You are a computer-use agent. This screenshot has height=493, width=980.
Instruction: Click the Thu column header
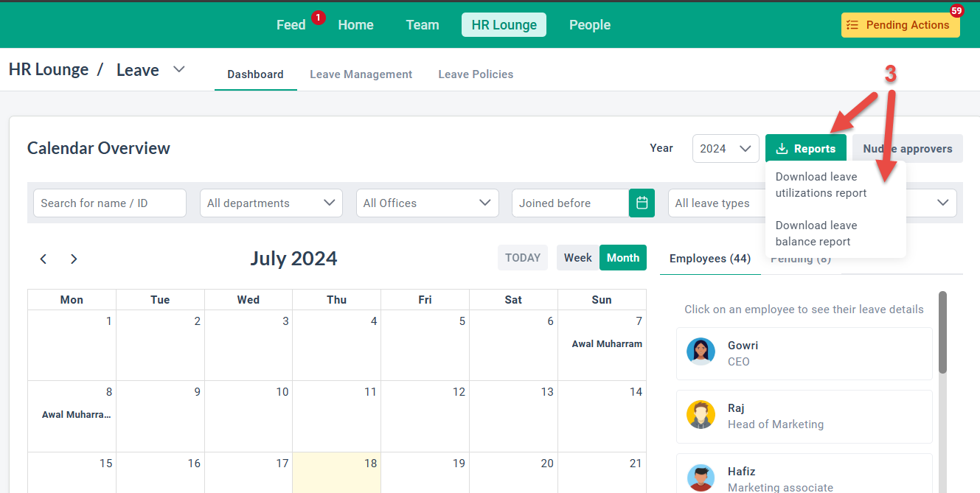coord(336,299)
